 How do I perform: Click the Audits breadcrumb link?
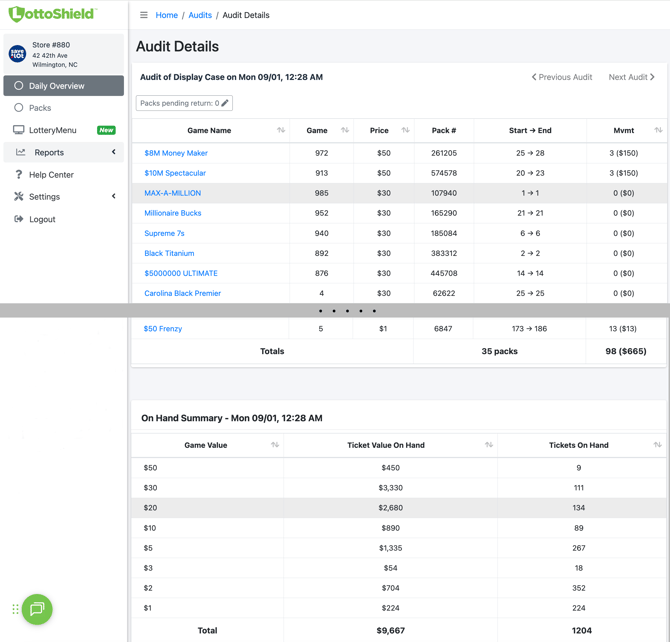[x=200, y=15]
